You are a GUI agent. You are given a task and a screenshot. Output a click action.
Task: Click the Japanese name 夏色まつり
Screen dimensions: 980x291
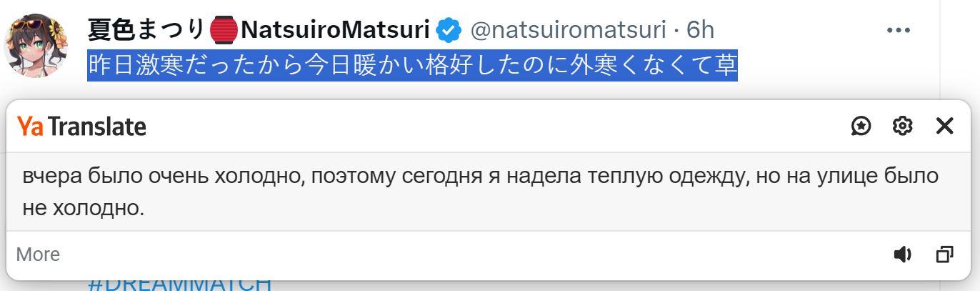pos(146,30)
